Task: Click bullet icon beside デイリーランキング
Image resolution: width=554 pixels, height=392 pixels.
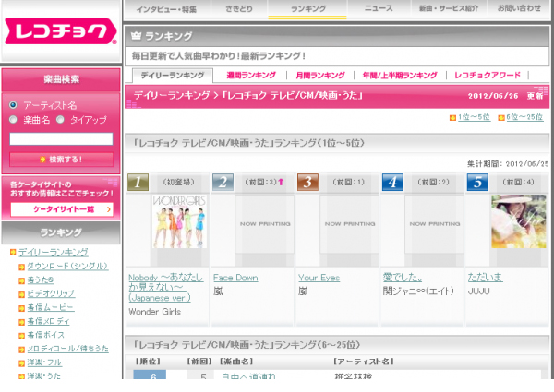Action: tap(13, 252)
